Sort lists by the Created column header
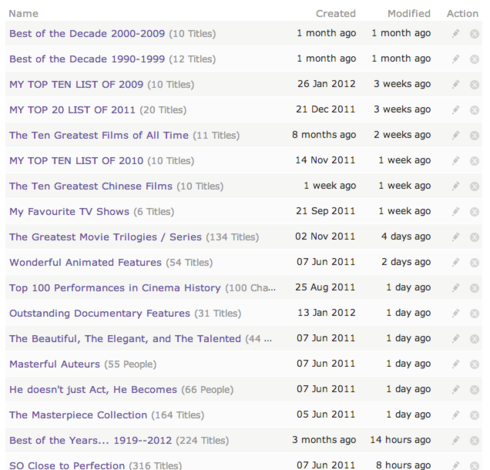490x470 pixels. point(336,14)
